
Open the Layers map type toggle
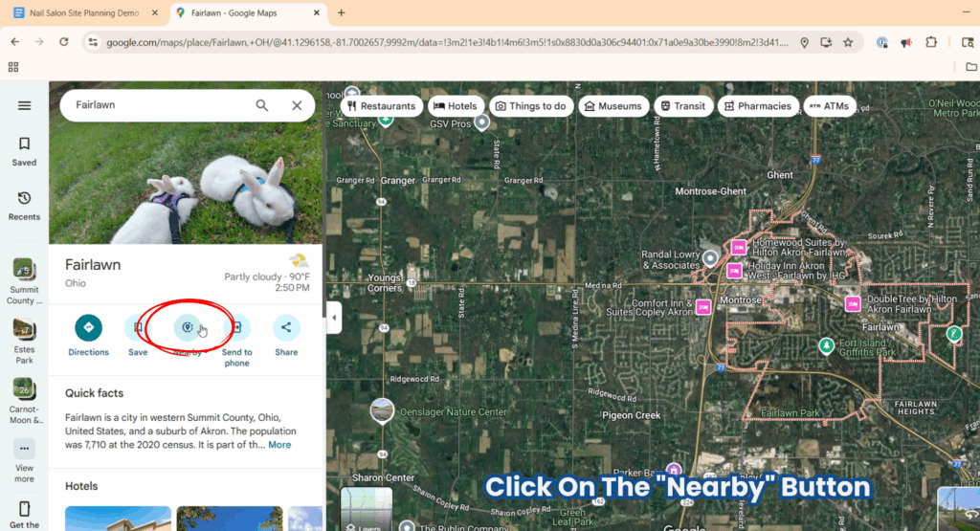[x=367, y=510]
